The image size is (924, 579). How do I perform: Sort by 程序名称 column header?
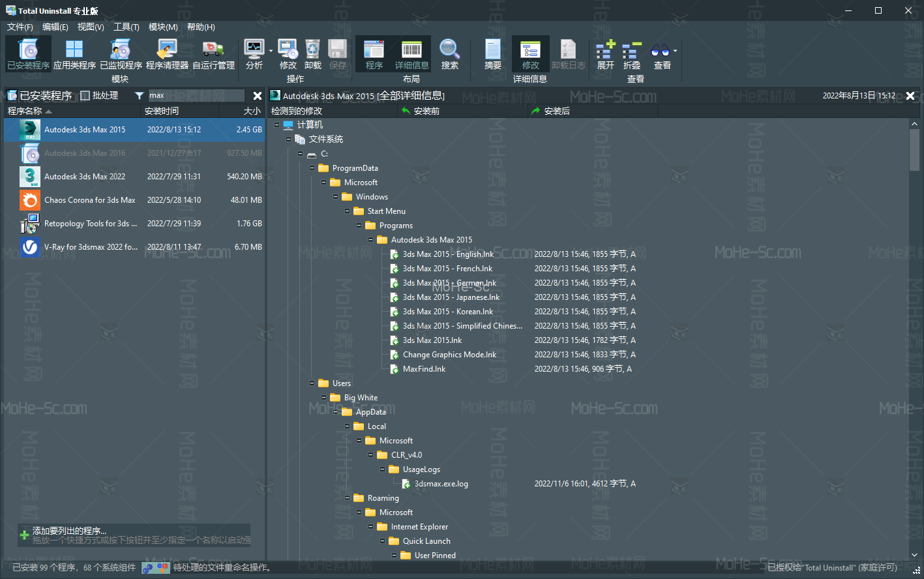72,111
